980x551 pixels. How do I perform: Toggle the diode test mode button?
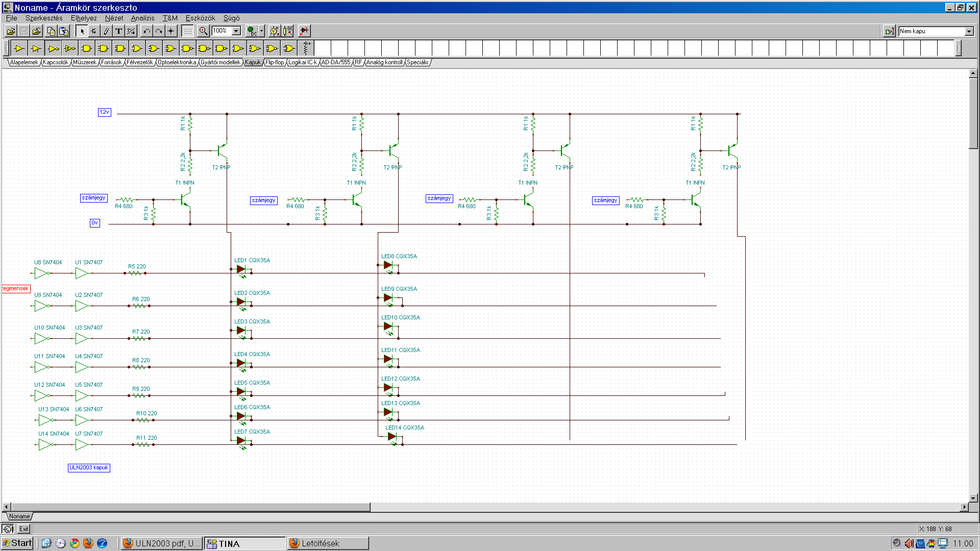[x=304, y=31]
